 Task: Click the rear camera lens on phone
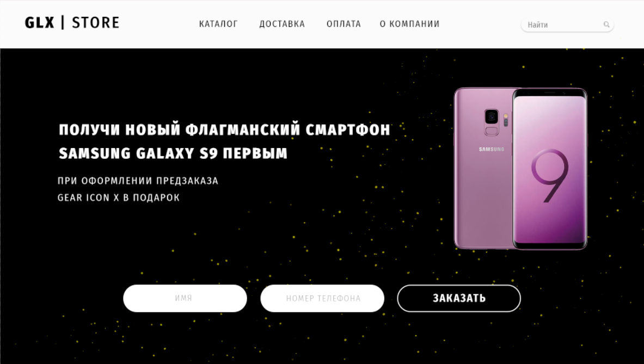coord(492,118)
